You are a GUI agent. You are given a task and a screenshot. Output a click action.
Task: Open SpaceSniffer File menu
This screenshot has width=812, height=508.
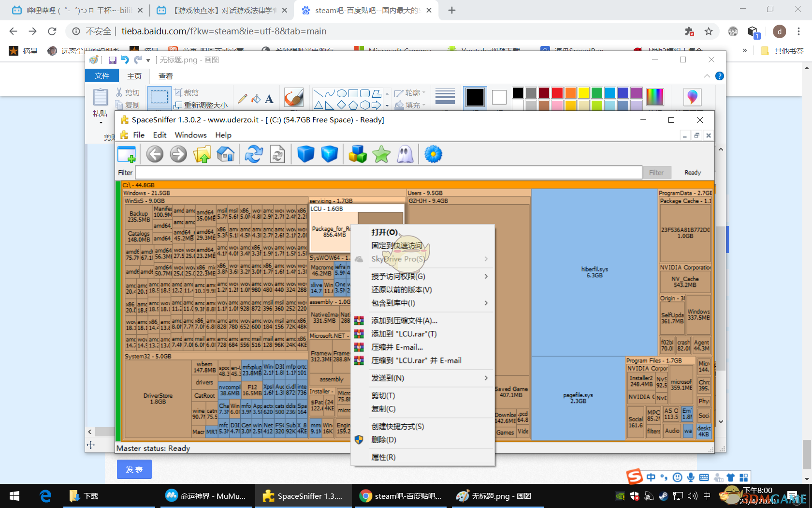pyautogui.click(x=139, y=135)
